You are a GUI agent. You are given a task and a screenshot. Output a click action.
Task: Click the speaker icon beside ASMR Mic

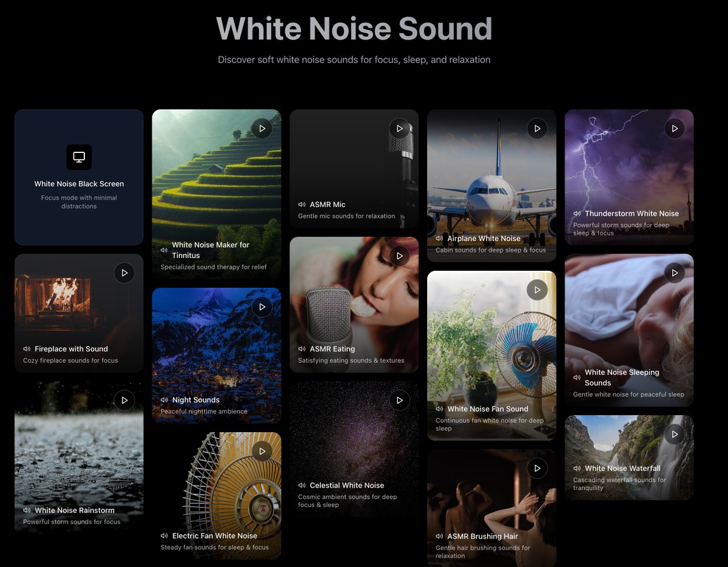pos(302,205)
